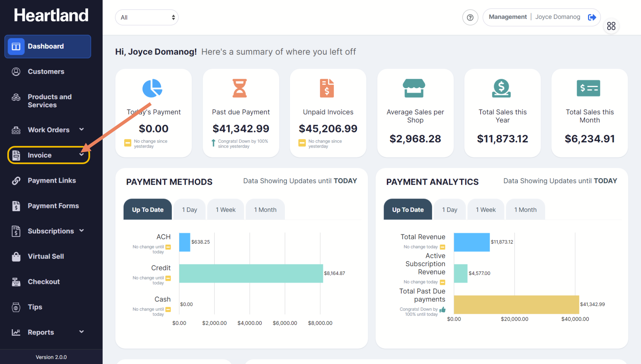Select 1 Week tab in Payment Methods
Viewport: 641px width, 364px height.
tap(225, 210)
